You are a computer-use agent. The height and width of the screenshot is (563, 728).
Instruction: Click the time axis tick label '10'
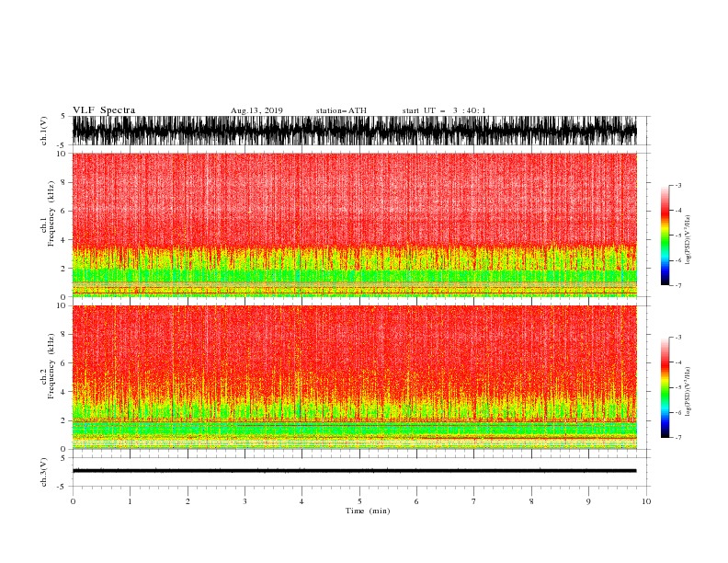pyautogui.click(x=646, y=501)
